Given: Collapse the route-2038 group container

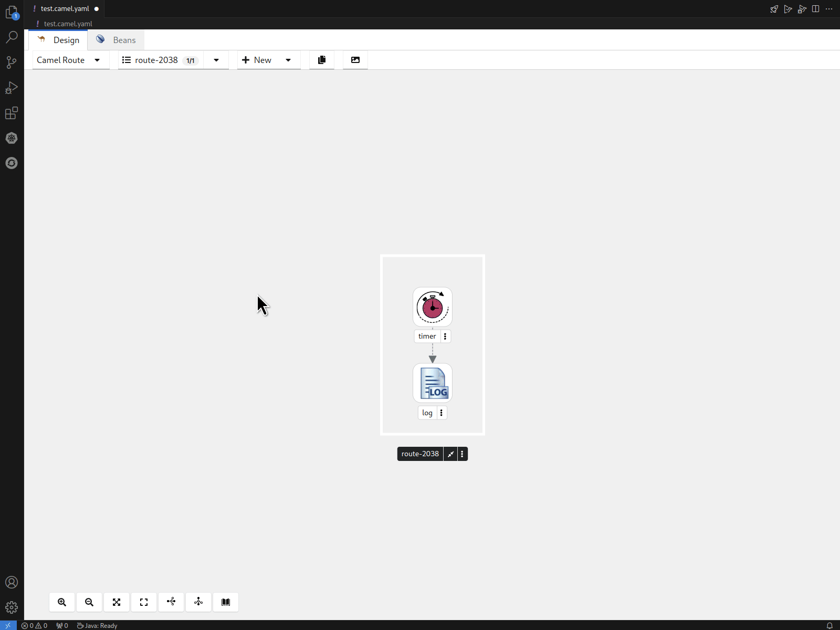Looking at the screenshot, I should [x=450, y=454].
